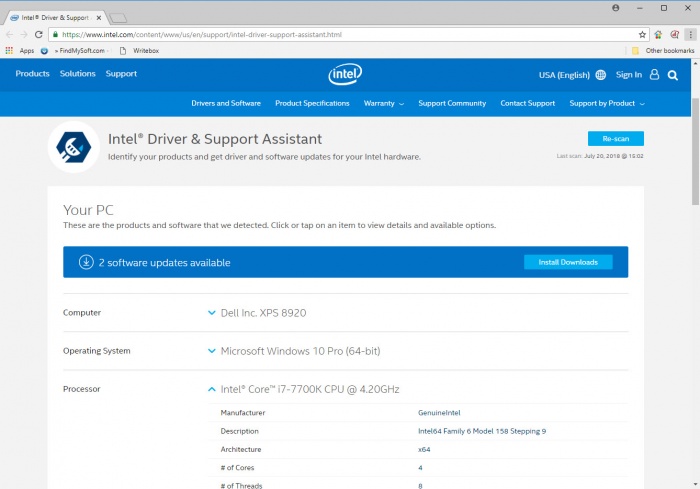Open Contact Support link
700x489 pixels.
pos(528,103)
